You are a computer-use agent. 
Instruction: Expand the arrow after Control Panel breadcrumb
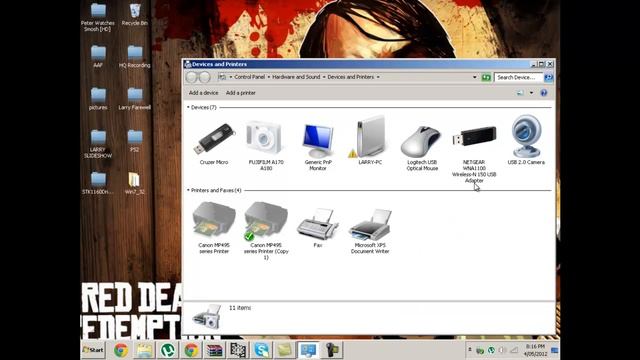coord(269,77)
